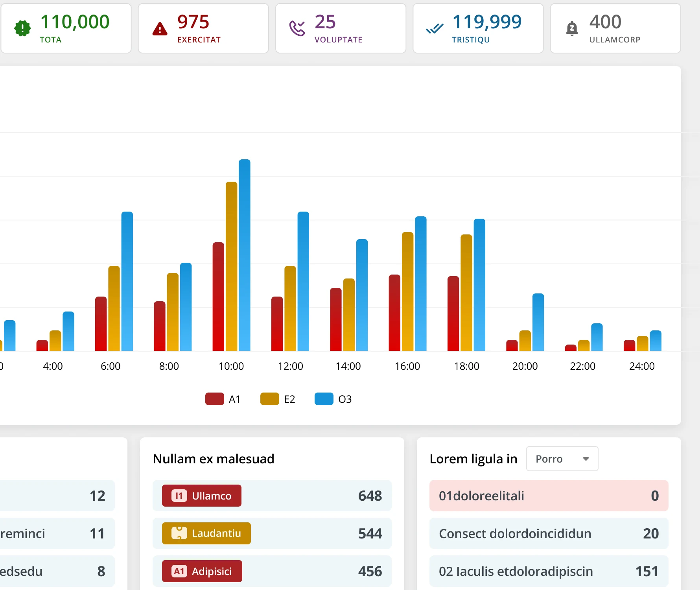
Task: Click the Lorem ligula in heading
Action: coord(473,459)
